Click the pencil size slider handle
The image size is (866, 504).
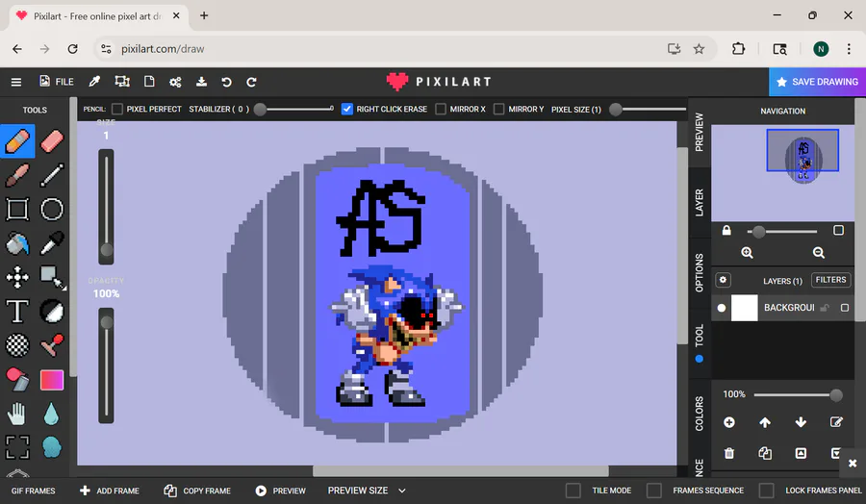107,249
